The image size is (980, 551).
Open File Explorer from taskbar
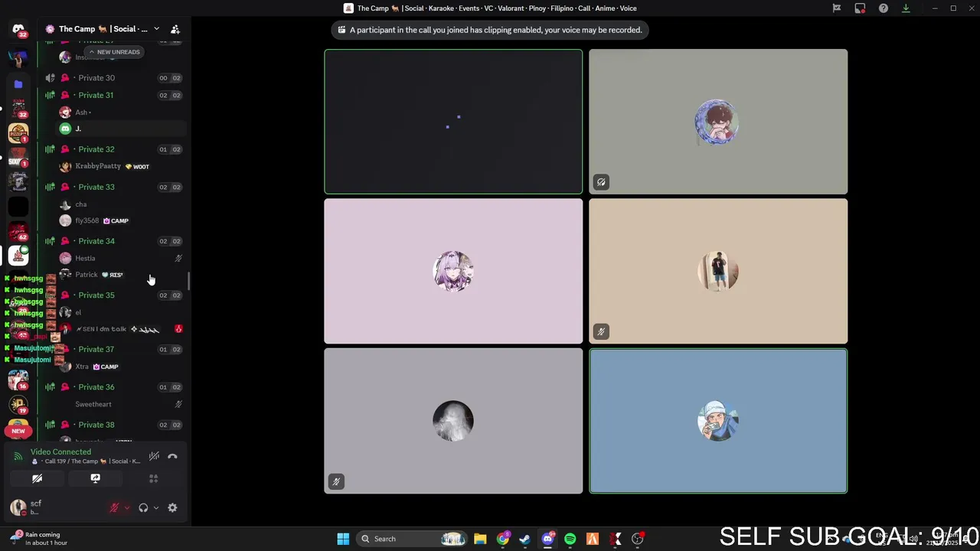tap(480, 539)
